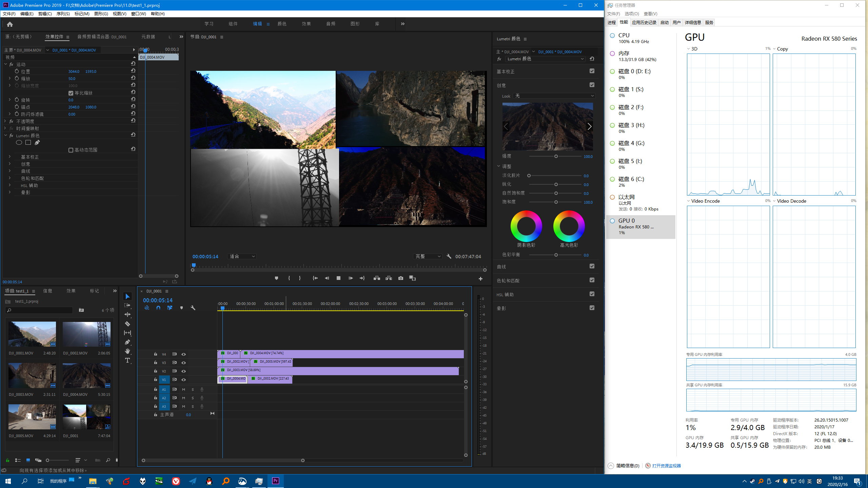Screen dimensions: 868x488
Task: Open the 完整 playback resolution dropdown
Action: [428, 257]
